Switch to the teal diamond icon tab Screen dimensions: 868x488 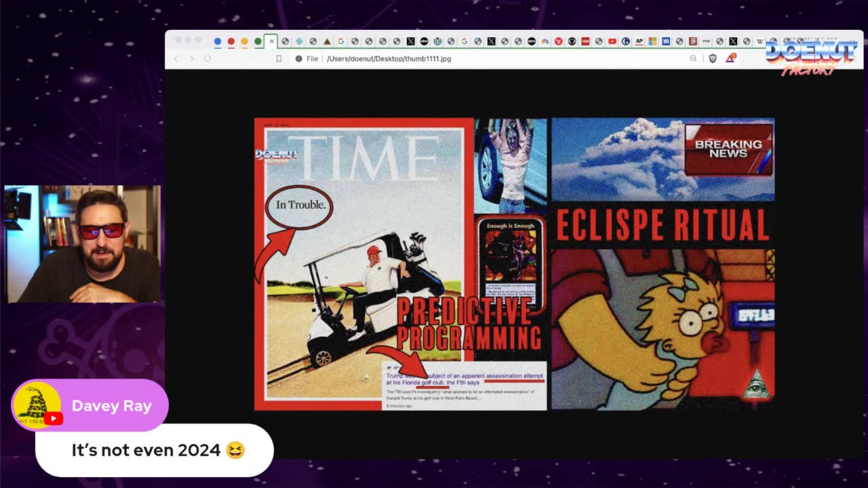(x=299, y=41)
